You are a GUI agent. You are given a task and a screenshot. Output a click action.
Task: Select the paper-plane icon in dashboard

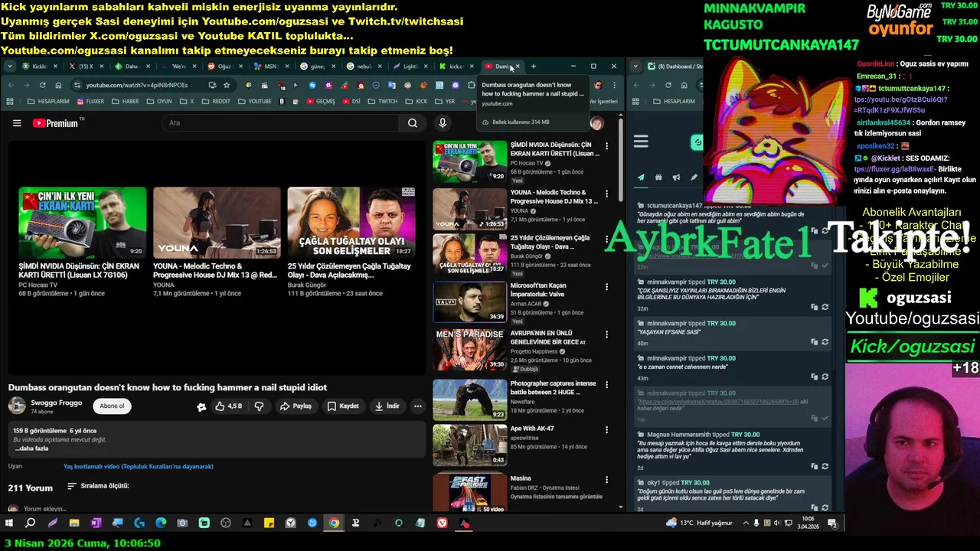coord(641,178)
